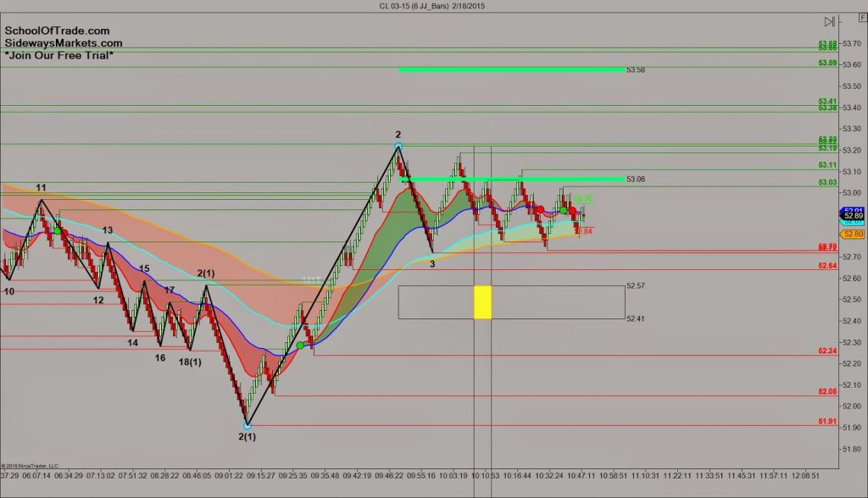Click the blue circle at wave 2 peak
This screenshot has width=868, height=498.
398,146
